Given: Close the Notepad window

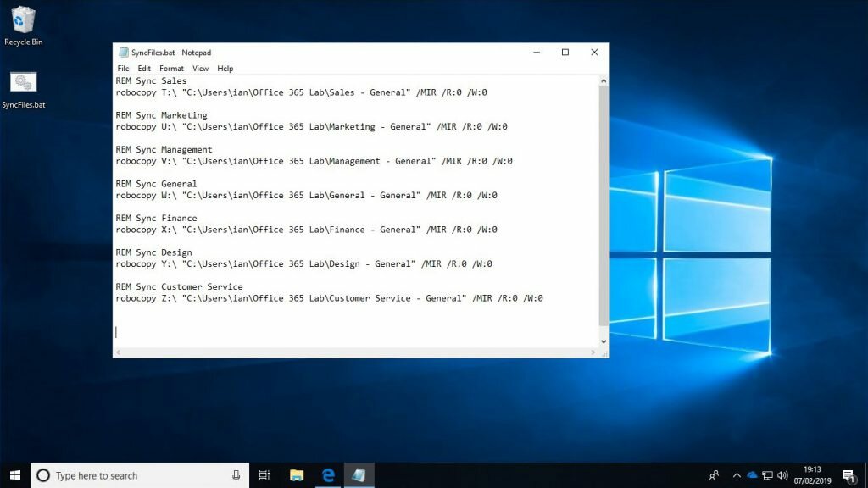Looking at the screenshot, I should tap(594, 53).
